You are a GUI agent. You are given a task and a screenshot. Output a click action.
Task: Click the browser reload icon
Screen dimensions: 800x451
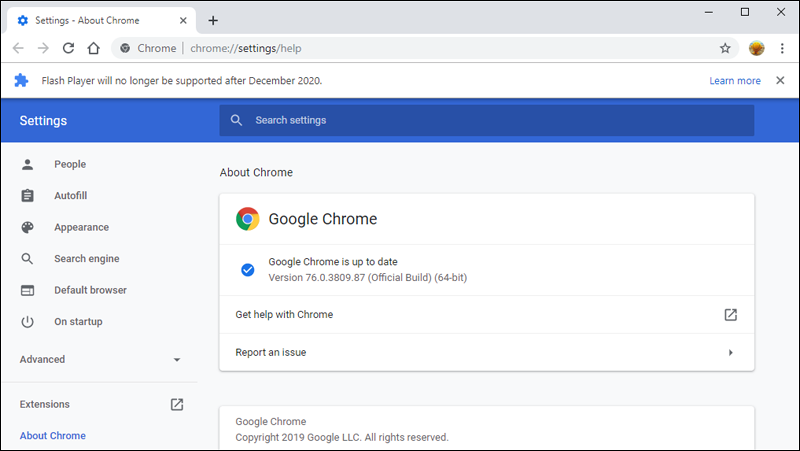(68, 48)
